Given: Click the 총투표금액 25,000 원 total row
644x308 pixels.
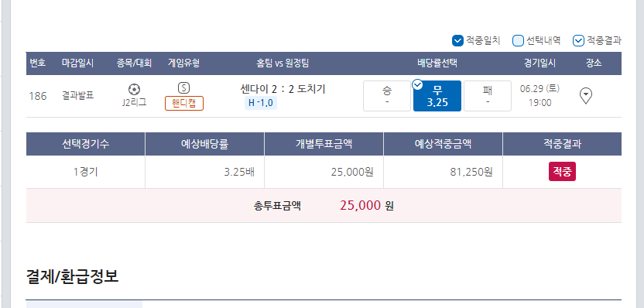Looking at the screenshot, I should coord(324,206).
